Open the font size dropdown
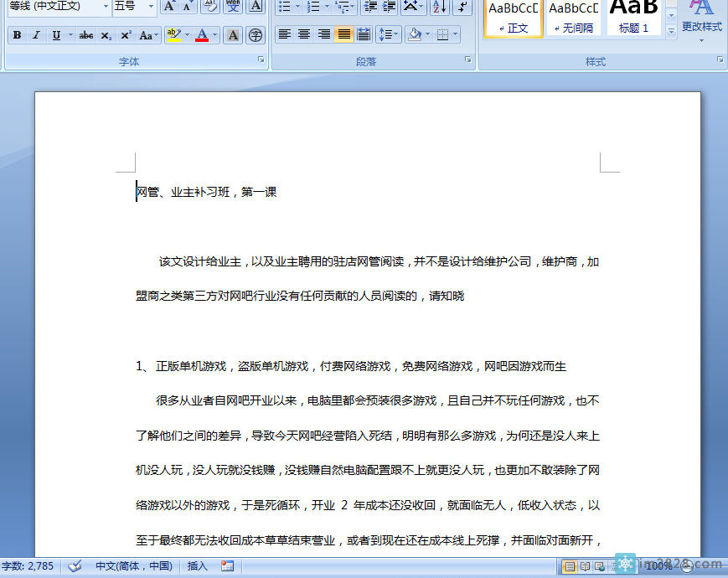 151,8
